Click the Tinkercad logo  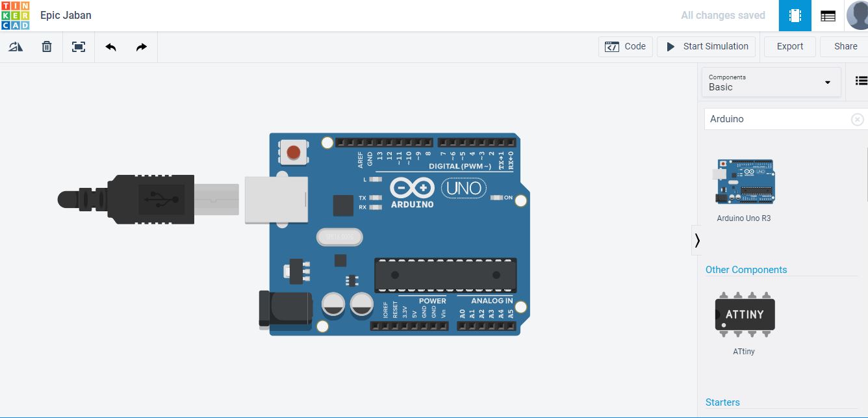point(15,15)
